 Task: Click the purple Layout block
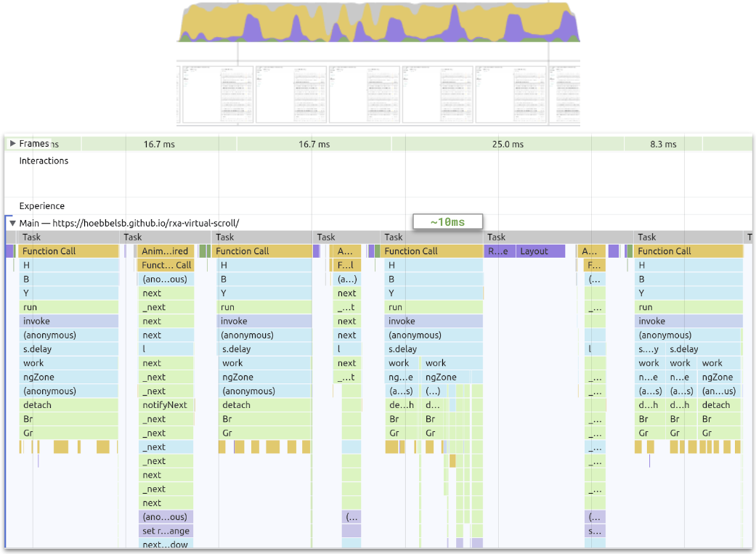coord(540,251)
